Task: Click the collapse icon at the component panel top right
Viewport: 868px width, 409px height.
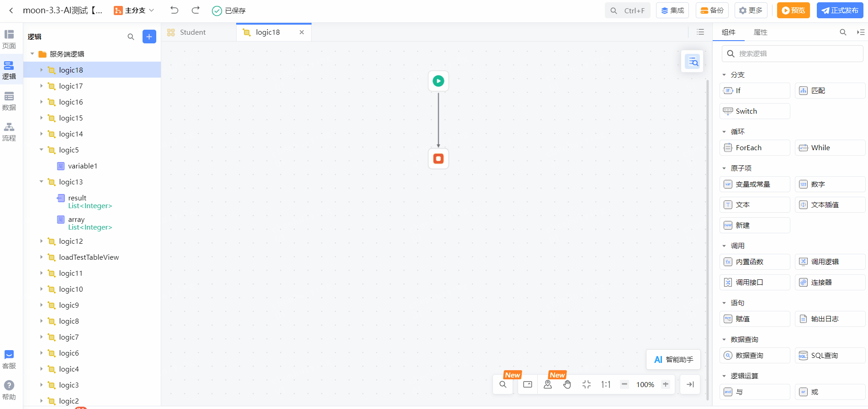Action: (x=861, y=32)
